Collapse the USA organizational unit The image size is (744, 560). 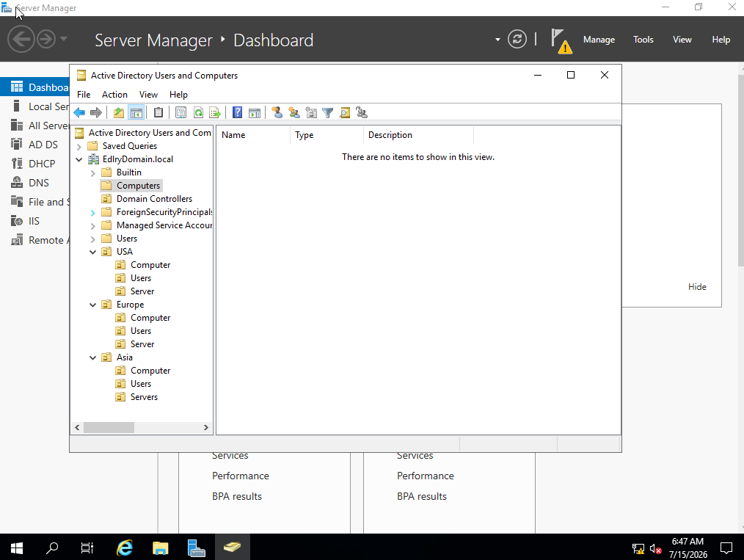93,252
